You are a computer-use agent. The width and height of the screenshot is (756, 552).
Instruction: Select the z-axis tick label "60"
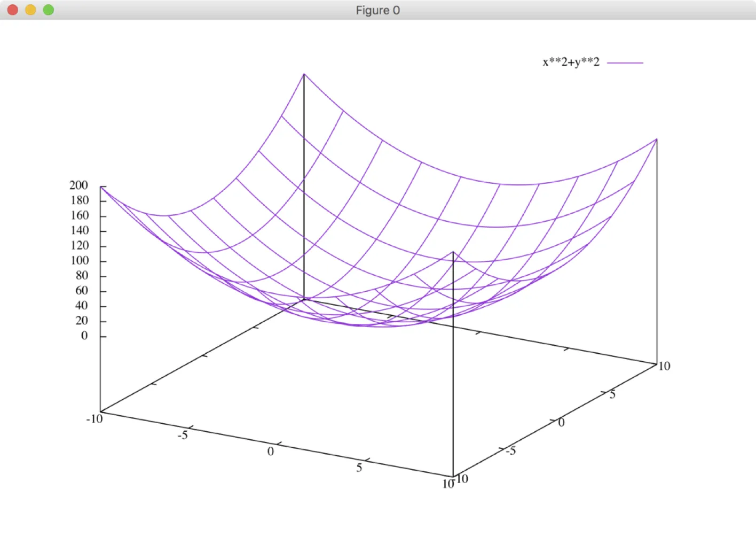82,290
